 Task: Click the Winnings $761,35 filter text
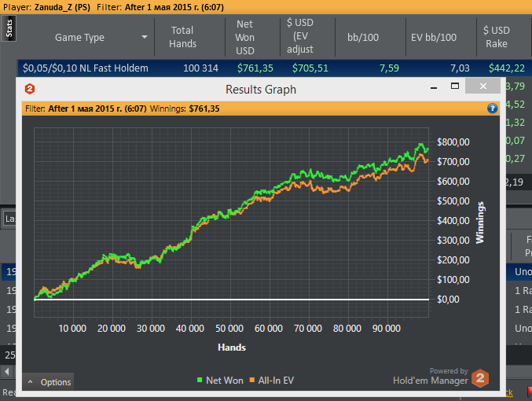coord(185,109)
